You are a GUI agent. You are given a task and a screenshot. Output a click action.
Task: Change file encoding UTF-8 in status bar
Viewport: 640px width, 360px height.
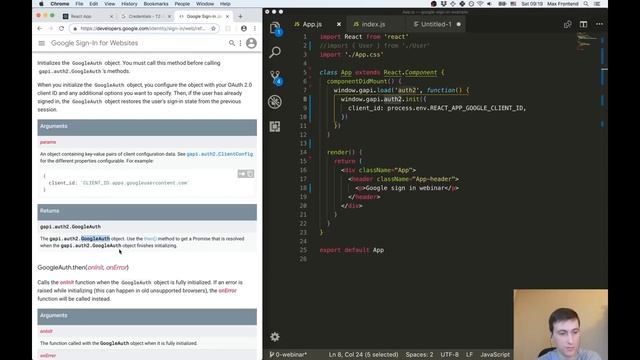[x=449, y=354]
